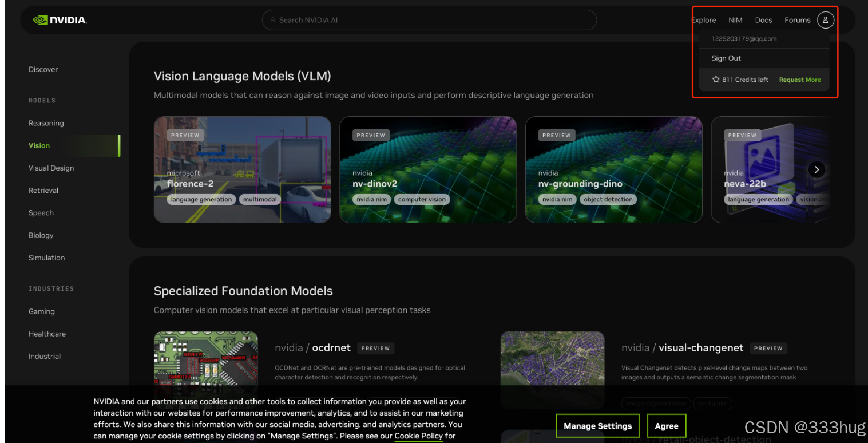Focus the Search NVIDIA AI field
The width and height of the screenshot is (868, 443).
[x=429, y=20]
